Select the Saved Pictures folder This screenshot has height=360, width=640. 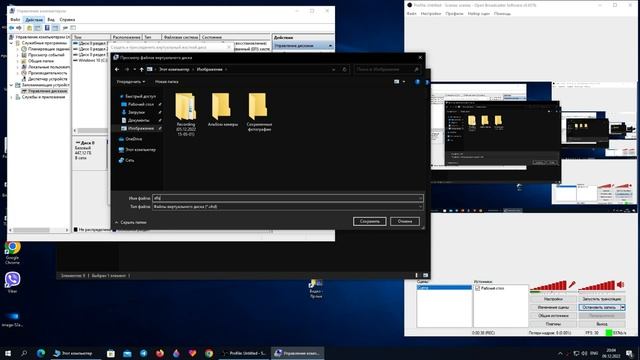[x=259, y=112]
